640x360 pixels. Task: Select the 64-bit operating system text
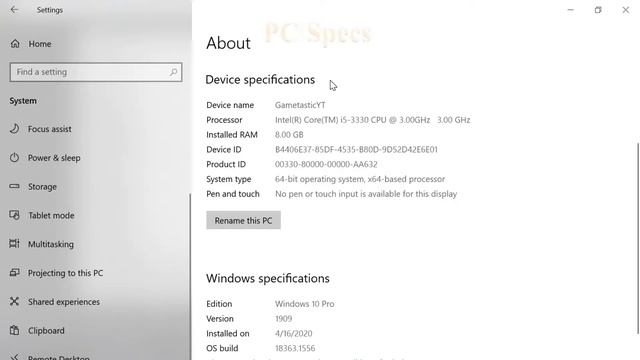pos(360,179)
